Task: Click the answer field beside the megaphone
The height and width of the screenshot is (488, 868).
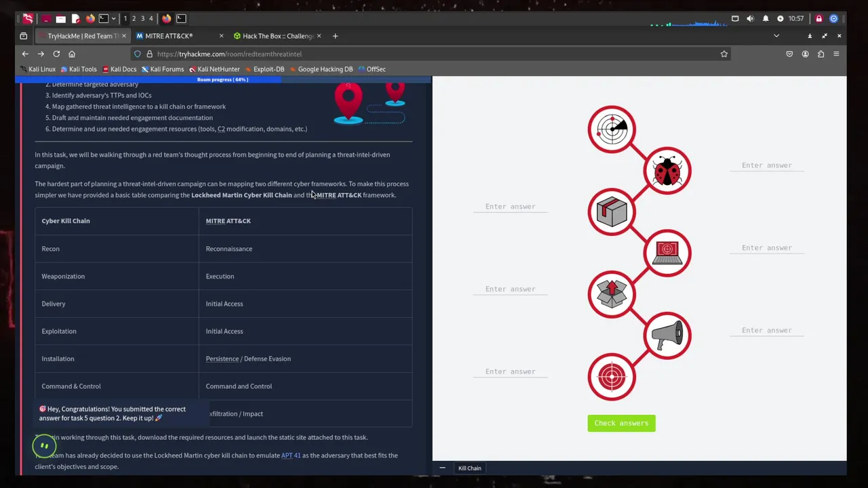Action: coord(767,331)
